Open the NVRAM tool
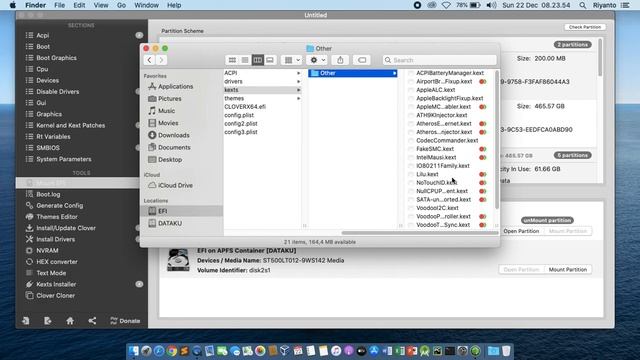 tap(47, 251)
